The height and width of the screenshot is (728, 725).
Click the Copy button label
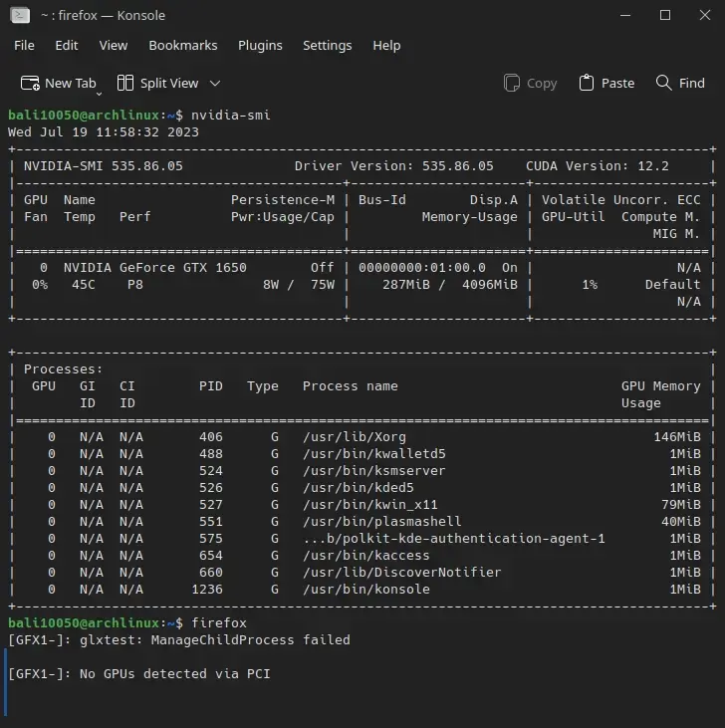(542, 83)
